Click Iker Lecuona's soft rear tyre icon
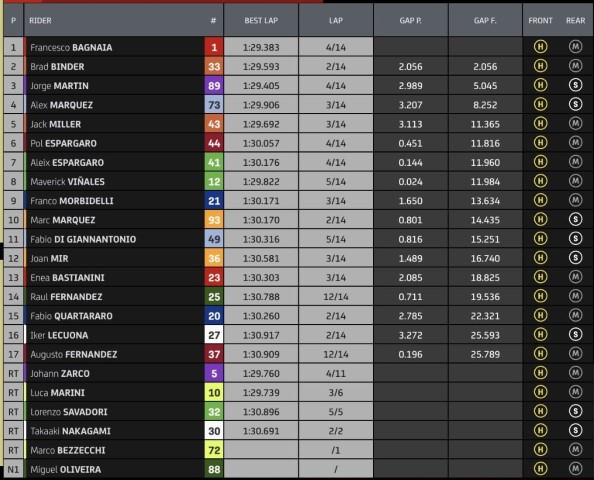Screen dimensions: 594x480 pos(575,334)
